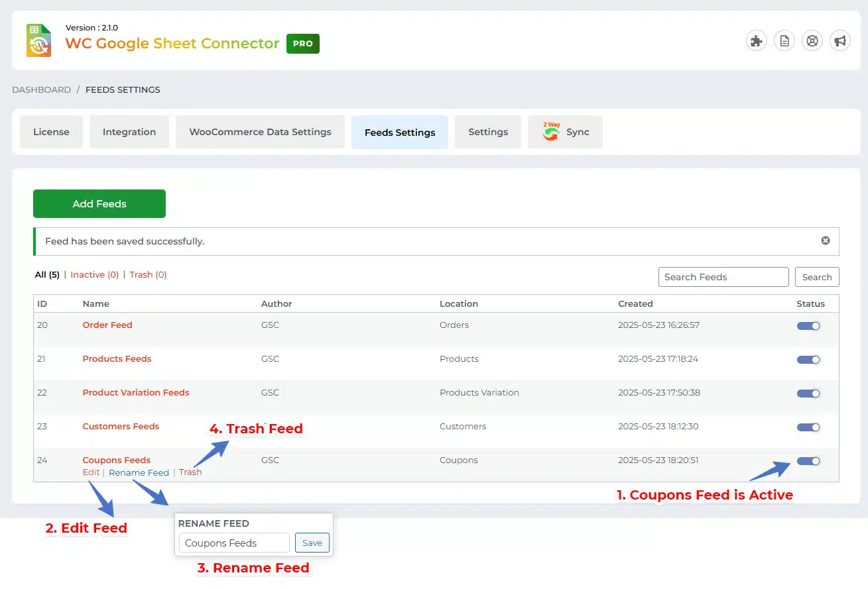The image size is (868, 589).
Task: Disable the Products Feeds status toggle
Action: click(x=808, y=360)
